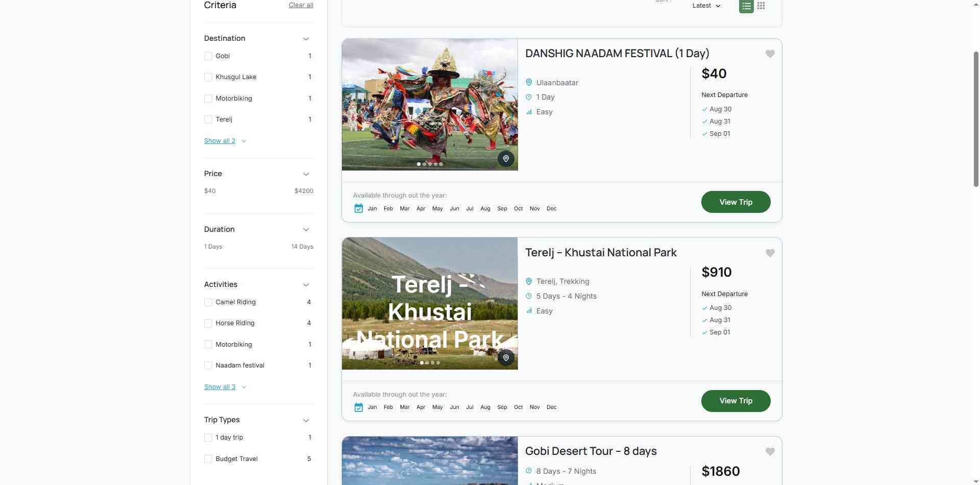980x485 pixels.
Task: Open the Latest sort dropdown
Action: 706,6
